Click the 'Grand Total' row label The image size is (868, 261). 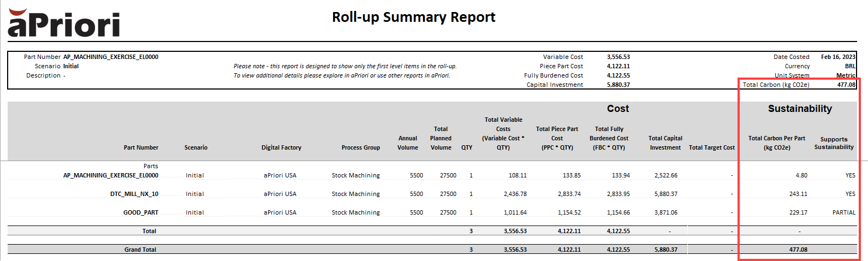click(140, 250)
